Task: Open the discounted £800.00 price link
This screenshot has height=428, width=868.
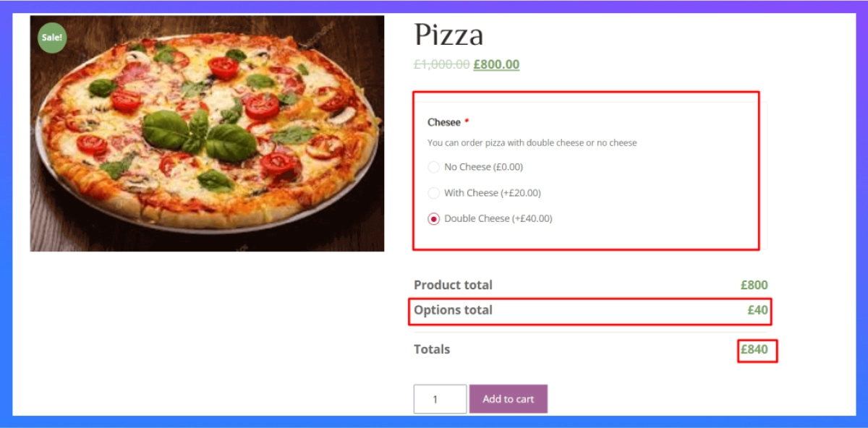Action: point(495,64)
